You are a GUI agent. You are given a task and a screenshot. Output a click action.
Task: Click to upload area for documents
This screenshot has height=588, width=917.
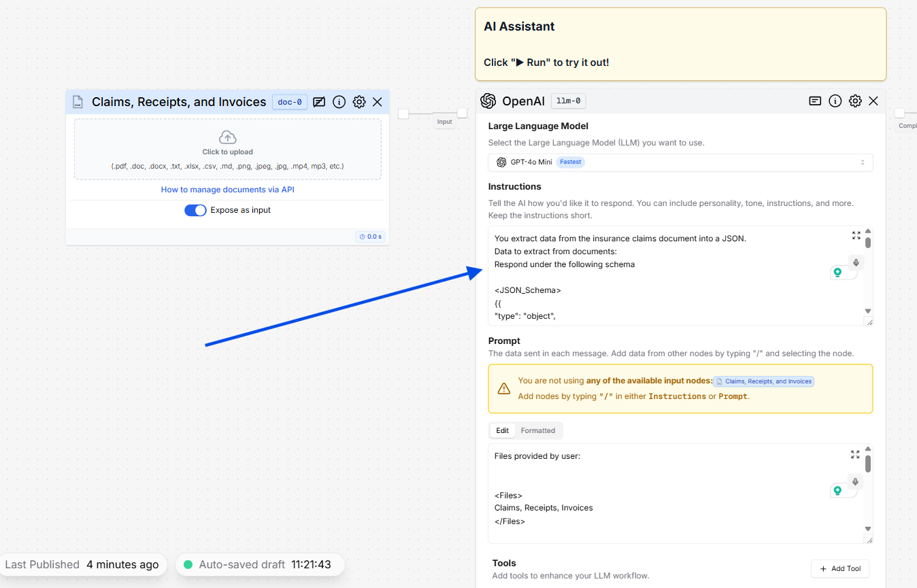tap(228, 150)
